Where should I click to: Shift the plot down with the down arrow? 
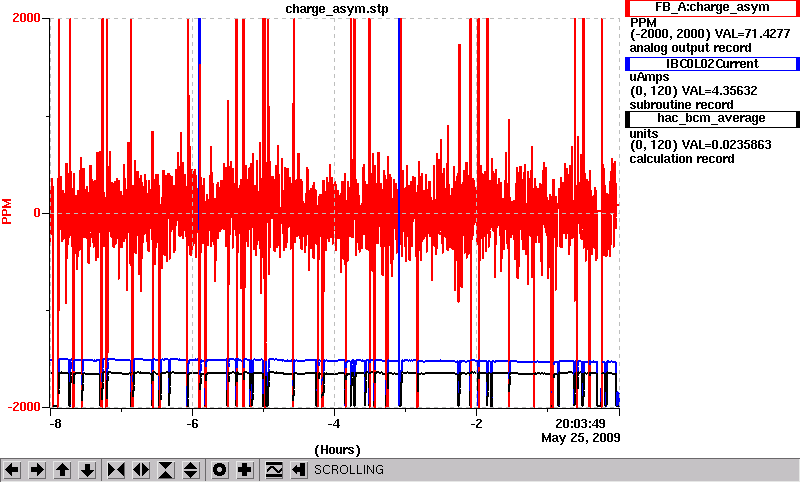coord(87,470)
